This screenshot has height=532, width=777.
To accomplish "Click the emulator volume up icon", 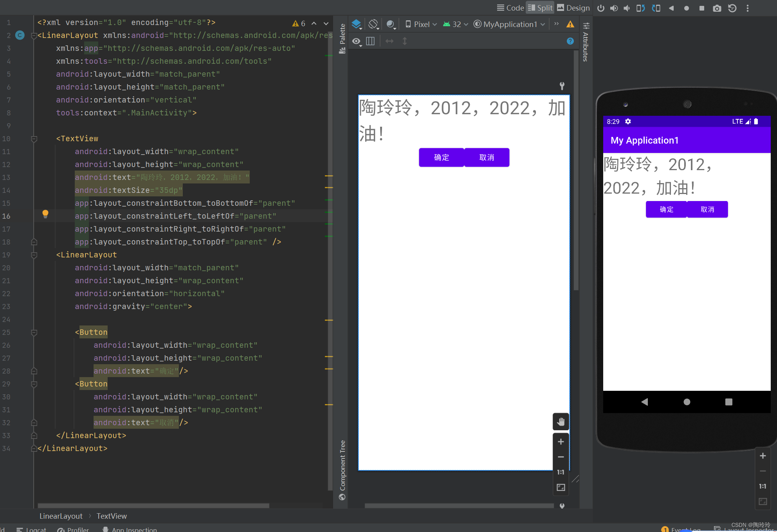I will click(x=614, y=8).
